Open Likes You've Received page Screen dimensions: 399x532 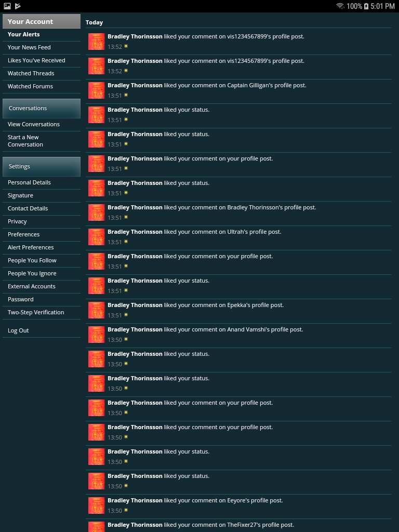coord(36,60)
